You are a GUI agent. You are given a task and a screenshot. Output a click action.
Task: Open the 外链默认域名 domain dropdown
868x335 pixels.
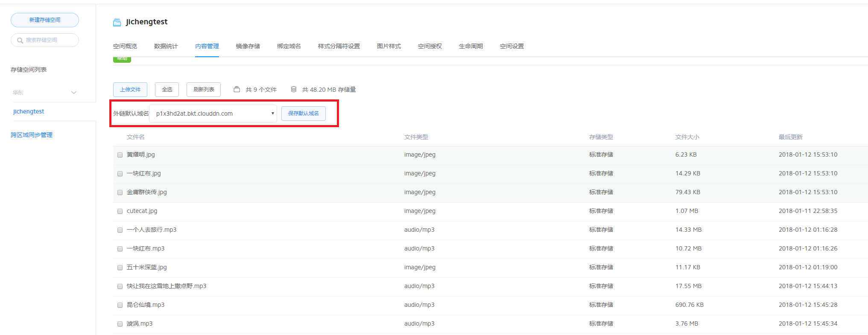click(x=213, y=114)
